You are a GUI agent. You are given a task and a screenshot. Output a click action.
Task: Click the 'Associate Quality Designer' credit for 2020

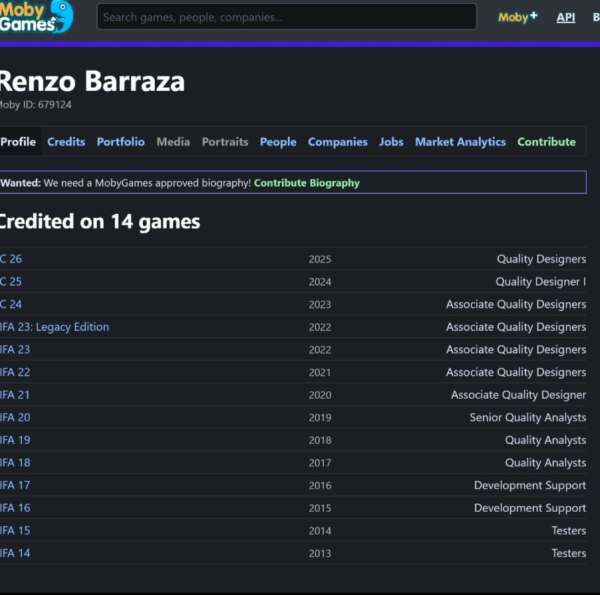point(518,394)
